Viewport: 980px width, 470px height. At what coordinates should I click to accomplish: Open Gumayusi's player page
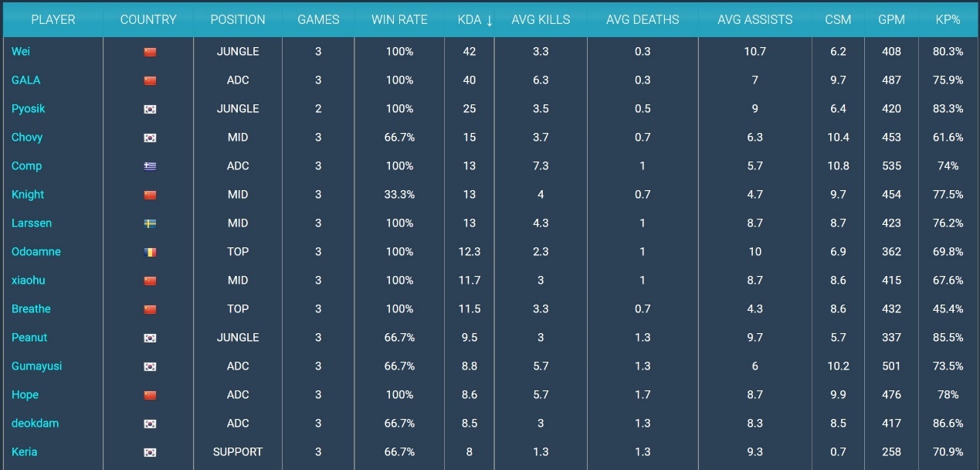[37, 366]
